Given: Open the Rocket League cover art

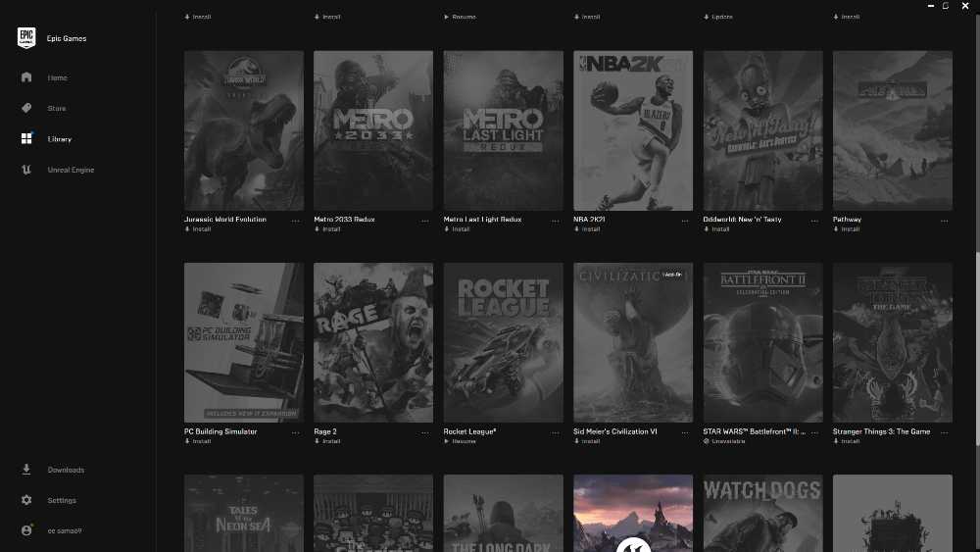Looking at the screenshot, I should click(503, 342).
